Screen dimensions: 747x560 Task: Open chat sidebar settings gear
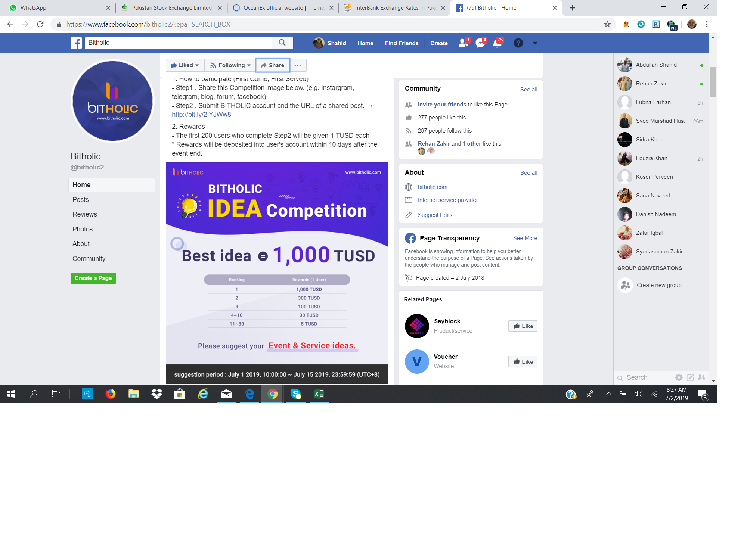coord(679,377)
